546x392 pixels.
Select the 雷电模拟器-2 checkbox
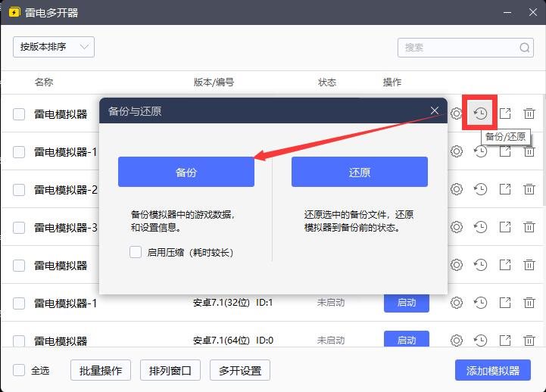point(19,190)
